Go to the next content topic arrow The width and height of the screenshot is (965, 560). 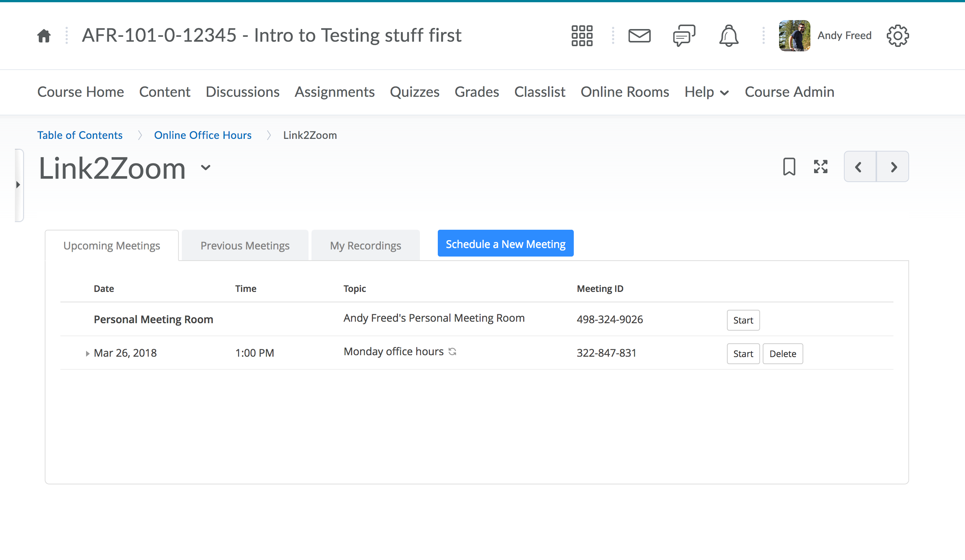(x=893, y=167)
